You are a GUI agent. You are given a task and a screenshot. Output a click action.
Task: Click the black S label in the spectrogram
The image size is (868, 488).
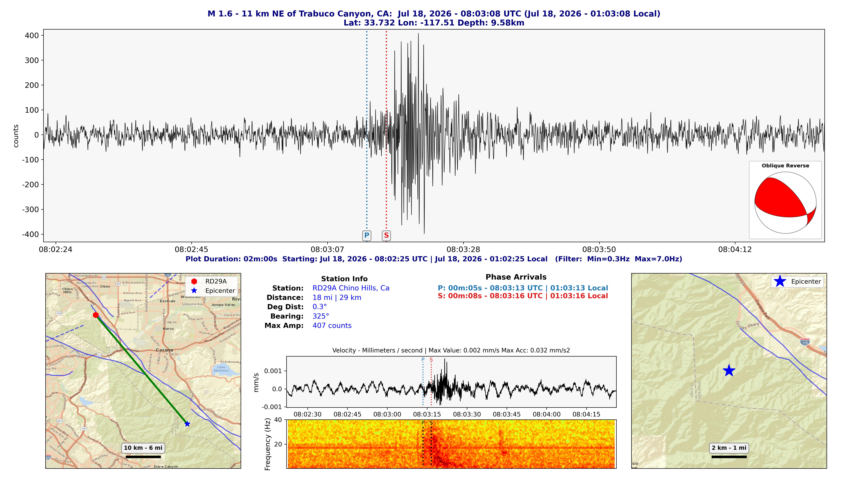point(431,423)
